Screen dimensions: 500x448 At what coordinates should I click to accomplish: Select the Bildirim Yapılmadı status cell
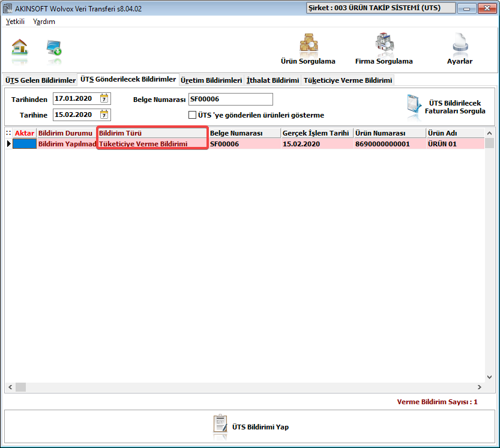click(67, 144)
